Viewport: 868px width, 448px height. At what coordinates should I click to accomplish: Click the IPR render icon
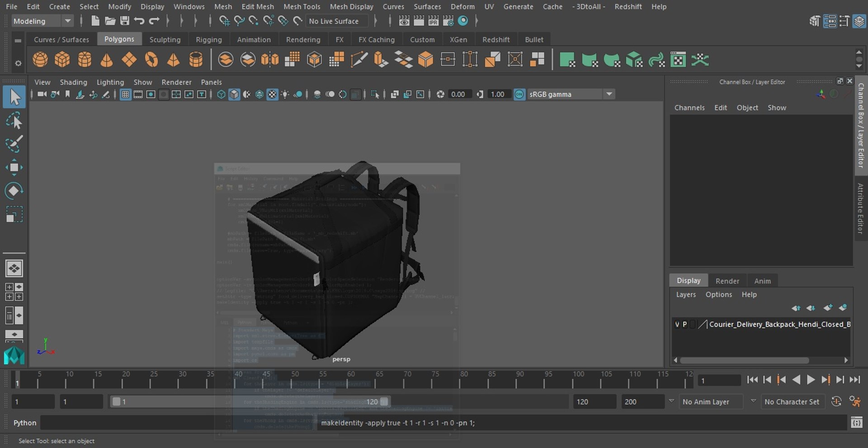point(433,21)
